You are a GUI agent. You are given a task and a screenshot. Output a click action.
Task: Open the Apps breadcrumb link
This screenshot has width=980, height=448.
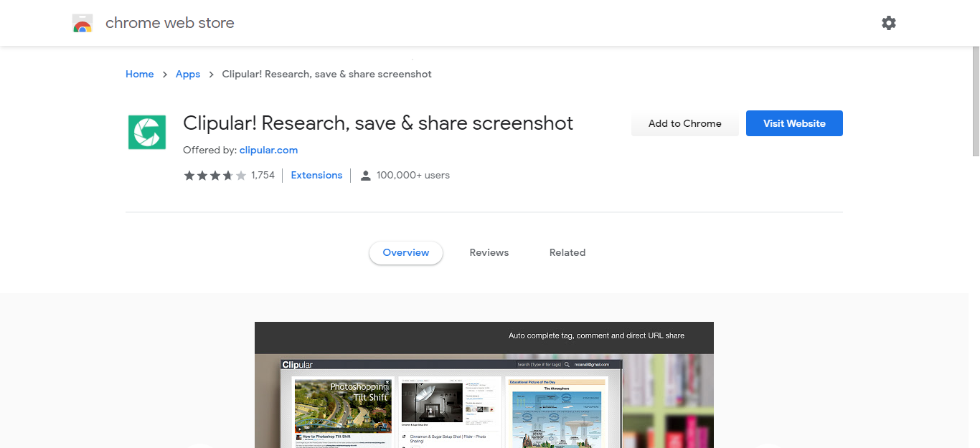coord(188,74)
